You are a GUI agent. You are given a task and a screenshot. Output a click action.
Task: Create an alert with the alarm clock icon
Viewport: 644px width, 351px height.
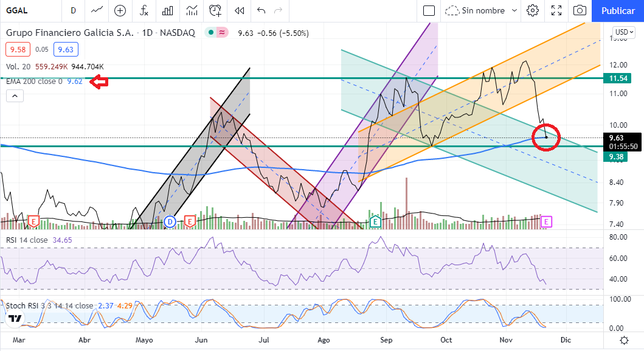(215, 10)
